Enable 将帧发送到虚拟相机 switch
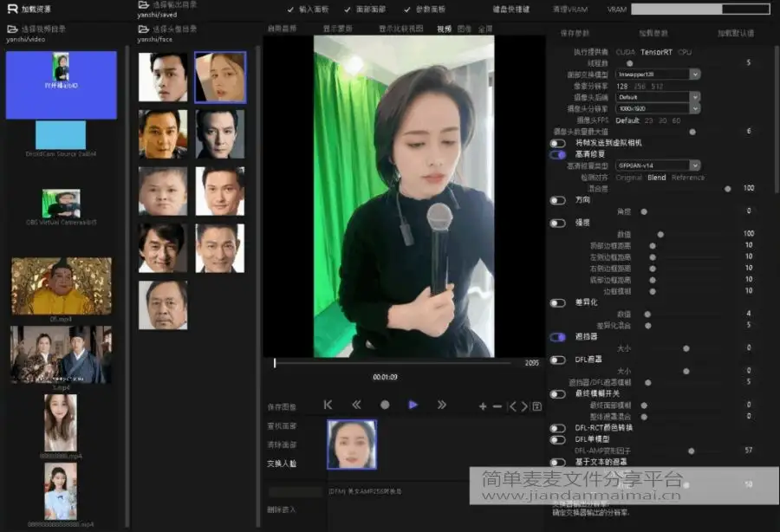780x532 pixels. [x=558, y=143]
